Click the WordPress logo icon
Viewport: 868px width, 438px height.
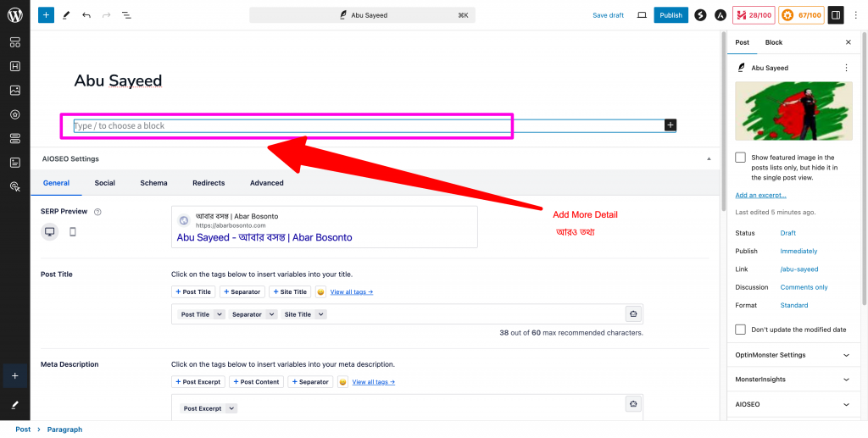[x=14, y=14]
